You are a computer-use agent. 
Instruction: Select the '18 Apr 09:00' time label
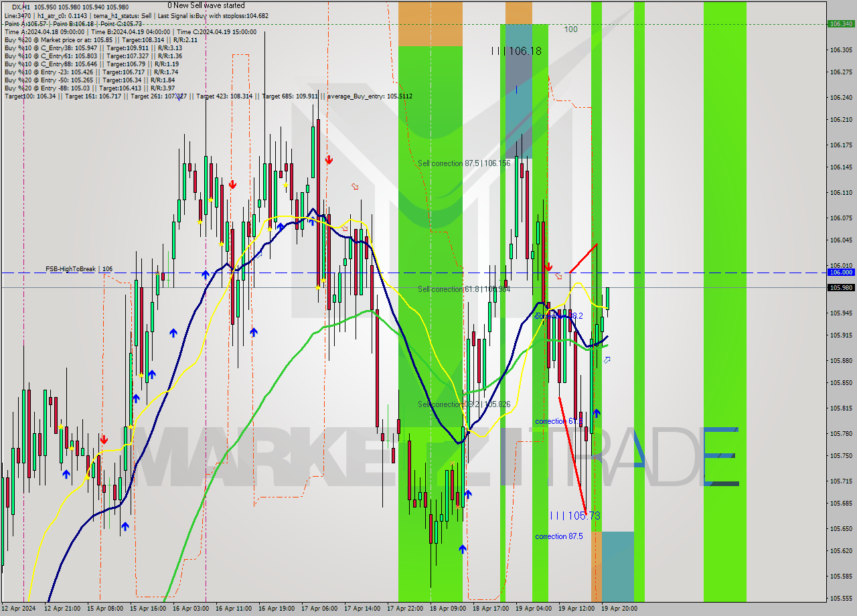tap(448, 609)
